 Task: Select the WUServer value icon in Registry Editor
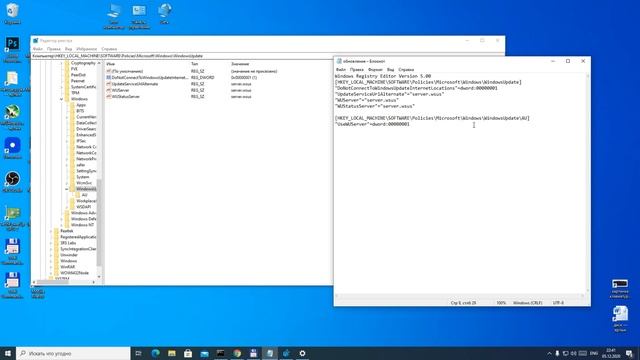coord(109,90)
